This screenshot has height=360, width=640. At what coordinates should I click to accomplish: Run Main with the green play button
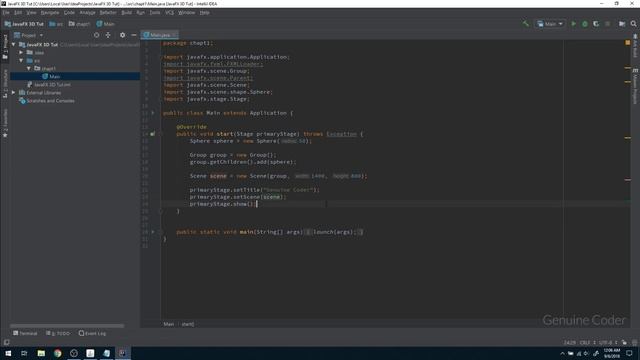(x=573, y=24)
